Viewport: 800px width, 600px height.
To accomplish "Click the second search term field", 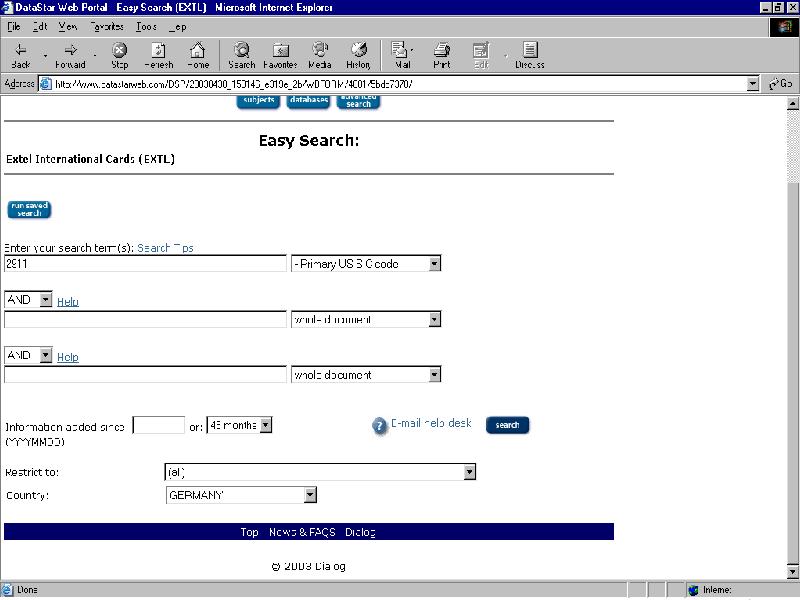I will (x=145, y=319).
